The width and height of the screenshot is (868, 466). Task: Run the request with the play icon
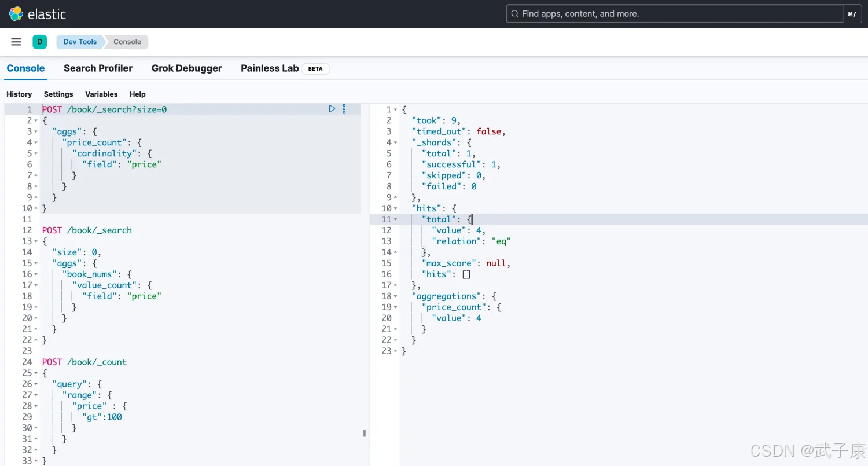[332, 109]
